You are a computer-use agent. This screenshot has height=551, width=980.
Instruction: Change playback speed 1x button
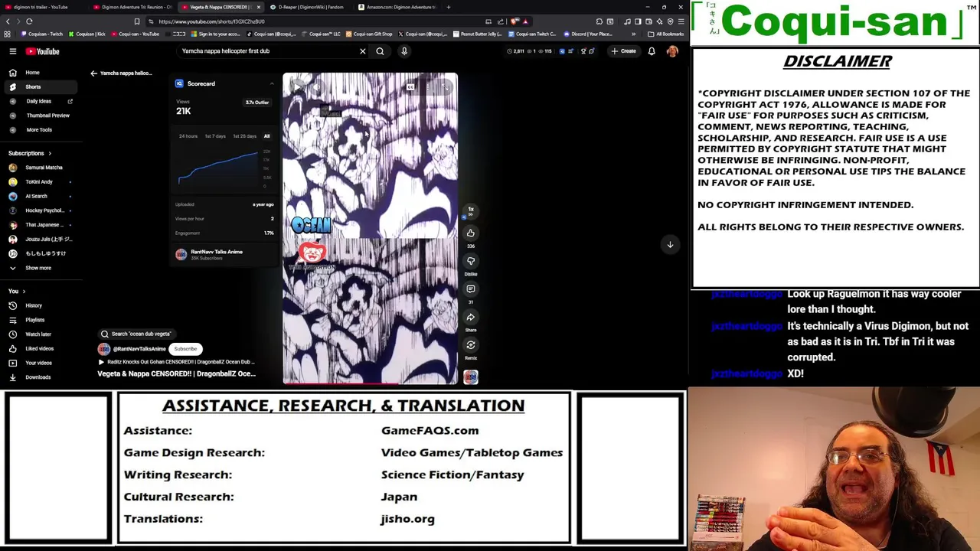pyautogui.click(x=471, y=210)
